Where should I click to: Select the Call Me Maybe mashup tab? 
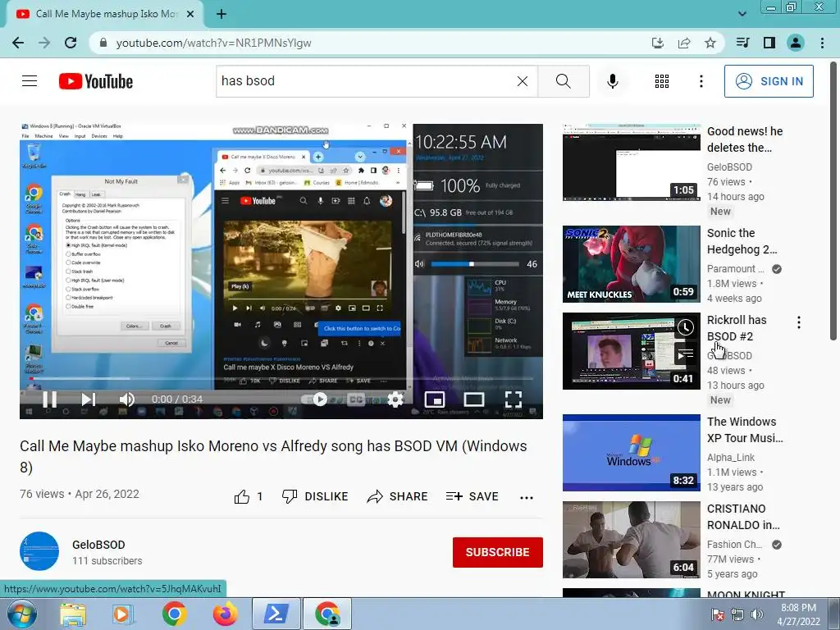[x=105, y=14]
